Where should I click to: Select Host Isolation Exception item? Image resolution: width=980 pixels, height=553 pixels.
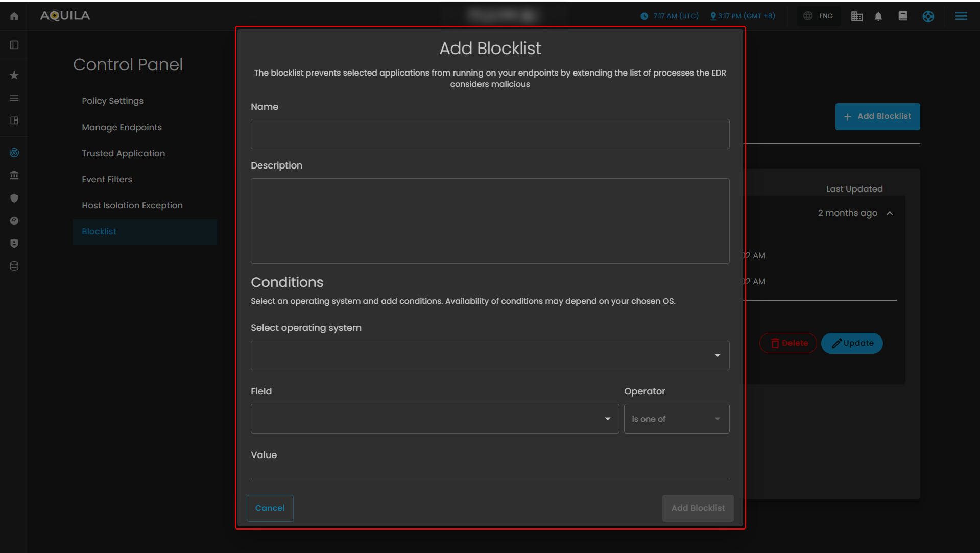(x=132, y=205)
